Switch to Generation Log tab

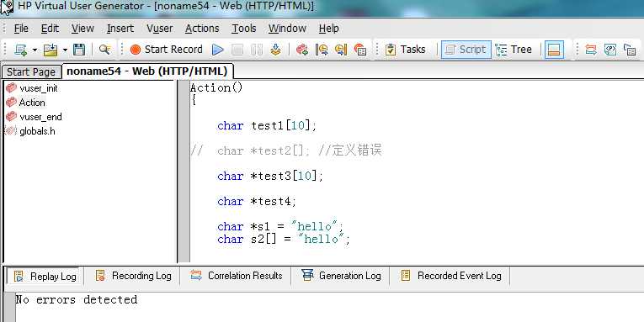[x=341, y=276]
